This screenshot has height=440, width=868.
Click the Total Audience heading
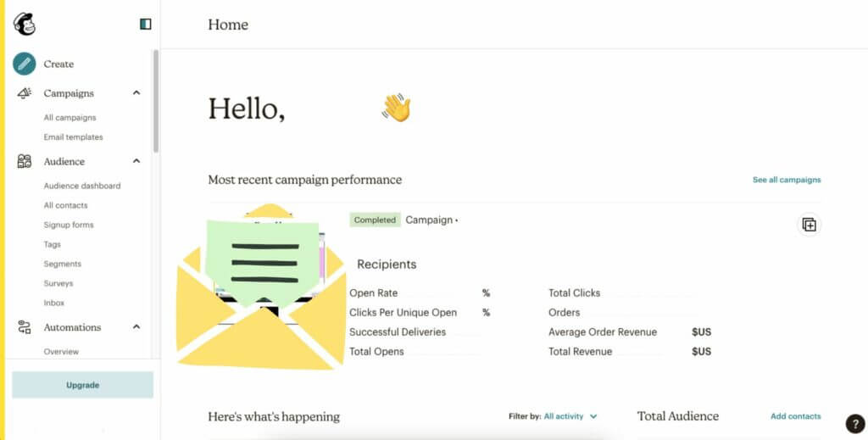point(678,416)
